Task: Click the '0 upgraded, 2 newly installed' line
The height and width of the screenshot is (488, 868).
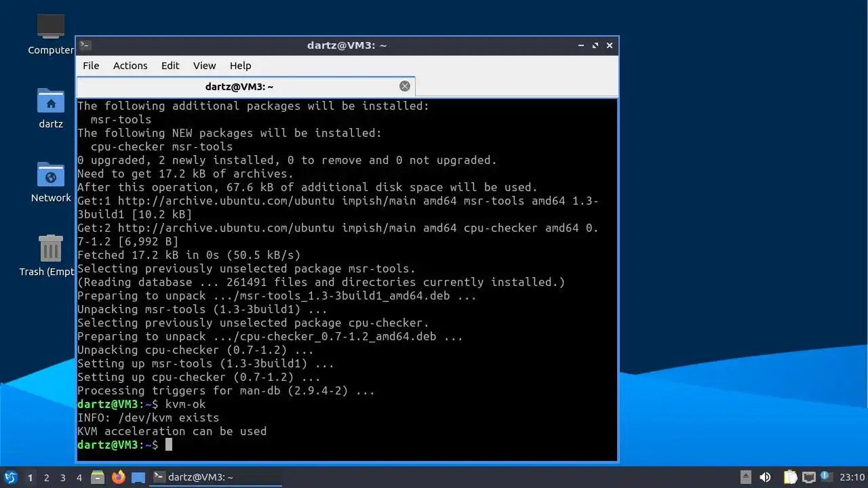Action: click(287, 160)
